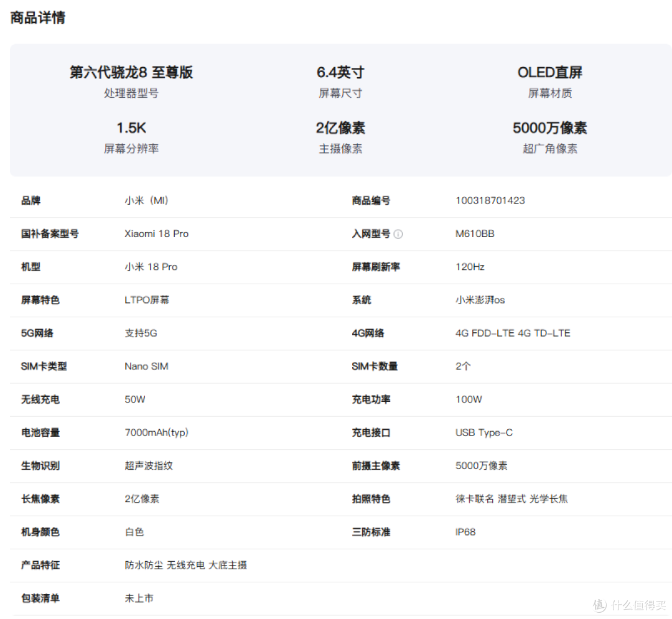Image resolution: width=672 pixels, height=619 pixels.
Task: Click the 小米 18 Pro value
Action: [x=151, y=267]
